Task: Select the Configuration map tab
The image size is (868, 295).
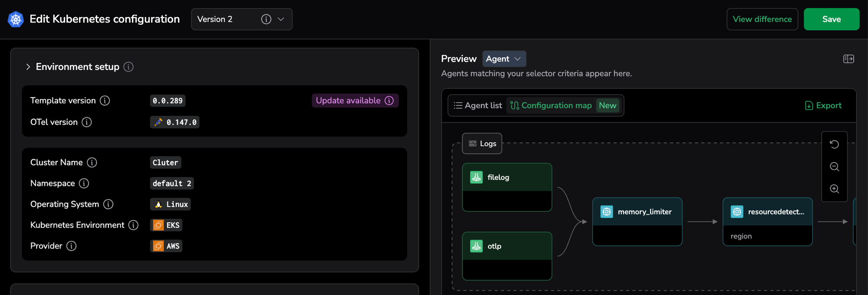Action: [x=551, y=105]
